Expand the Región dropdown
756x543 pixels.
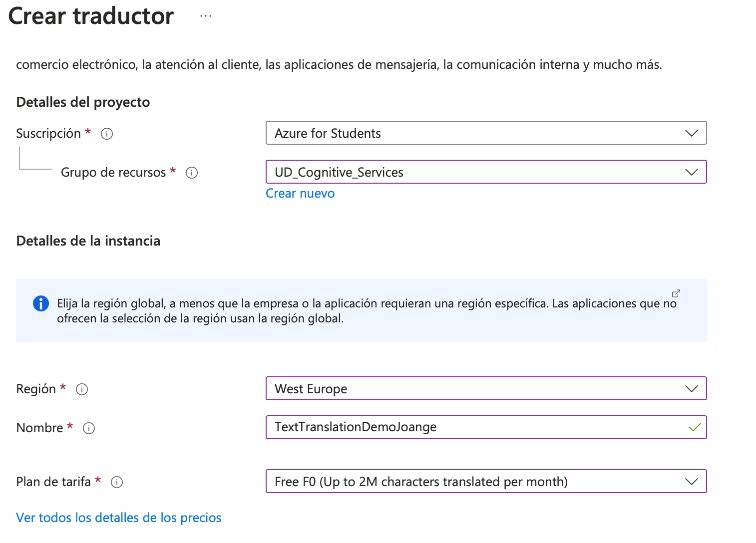pyautogui.click(x=692, y=388)
